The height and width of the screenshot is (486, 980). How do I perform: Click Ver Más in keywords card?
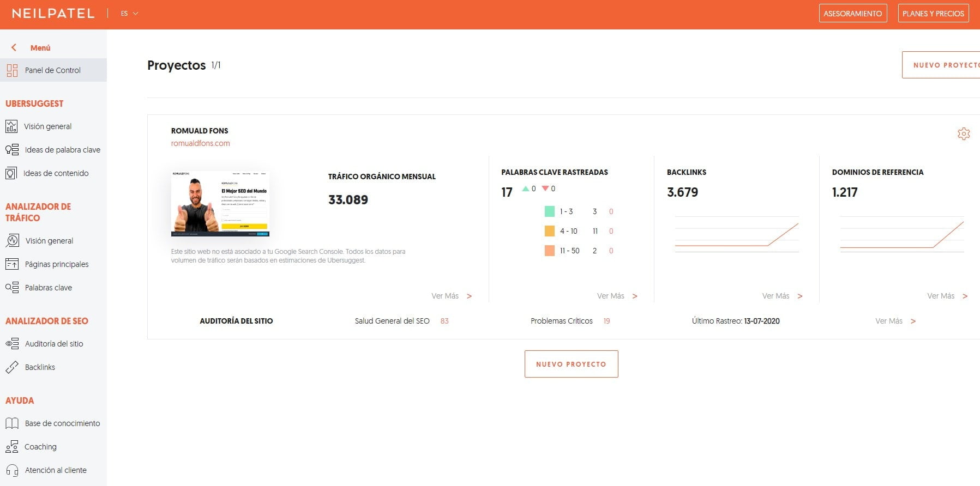point(611,296)
